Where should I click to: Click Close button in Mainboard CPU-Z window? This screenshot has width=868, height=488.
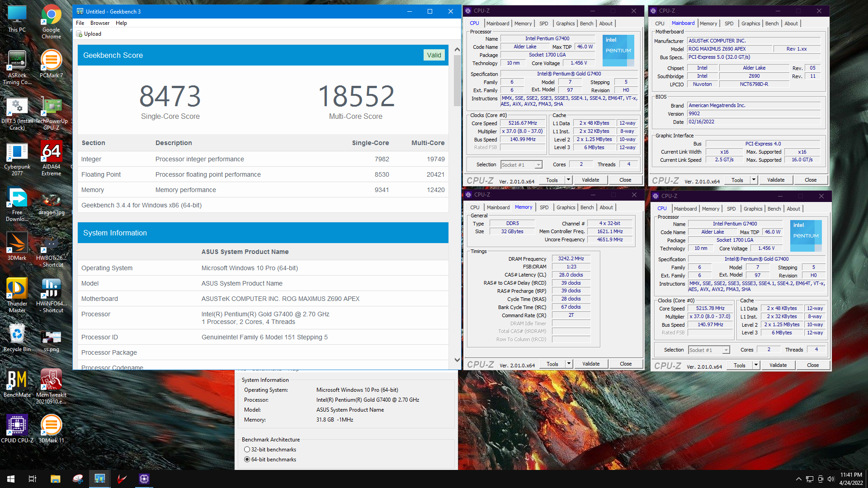click(811, 180)
